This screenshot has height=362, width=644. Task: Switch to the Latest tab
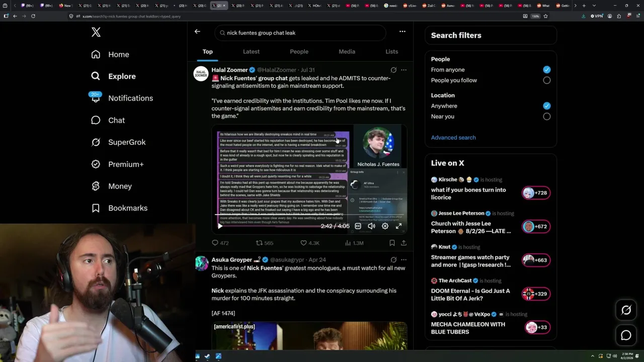pyautogui.click(x=251, y=52)
